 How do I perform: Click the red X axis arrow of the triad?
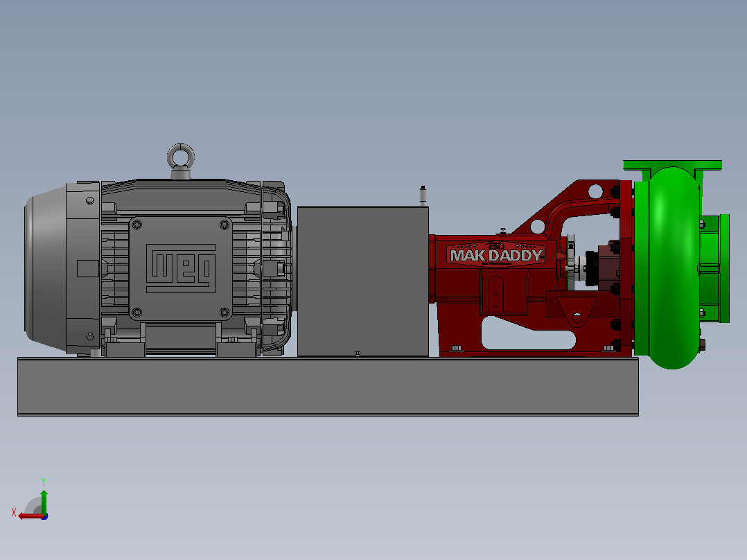click(30, 516)
